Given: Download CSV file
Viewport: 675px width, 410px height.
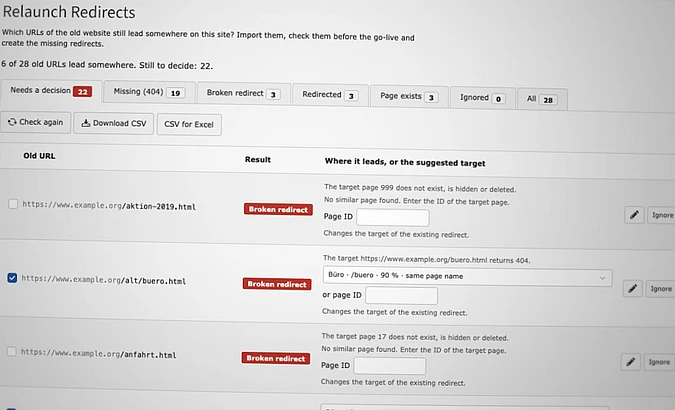Looking at the screenshot, I should coord(114,123).
